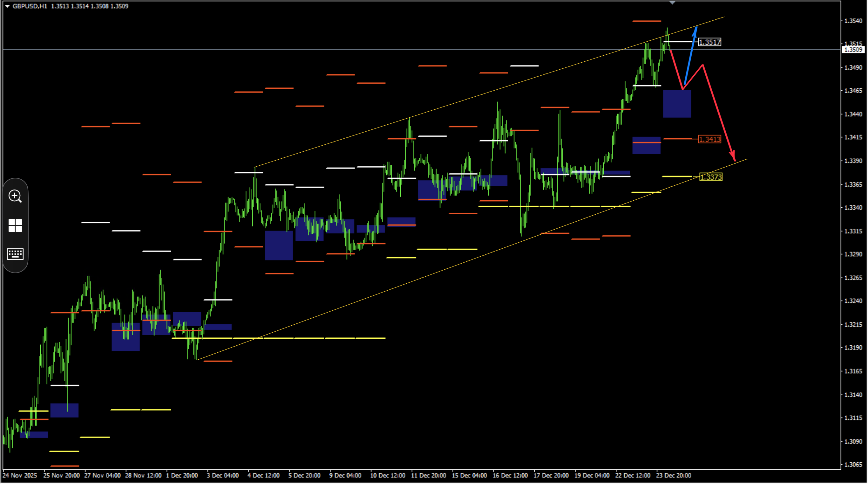The image size is (868, 484).
Task: Expand the GBPUSD,H1 chart menu triangle
Action: tap(7, 6)
